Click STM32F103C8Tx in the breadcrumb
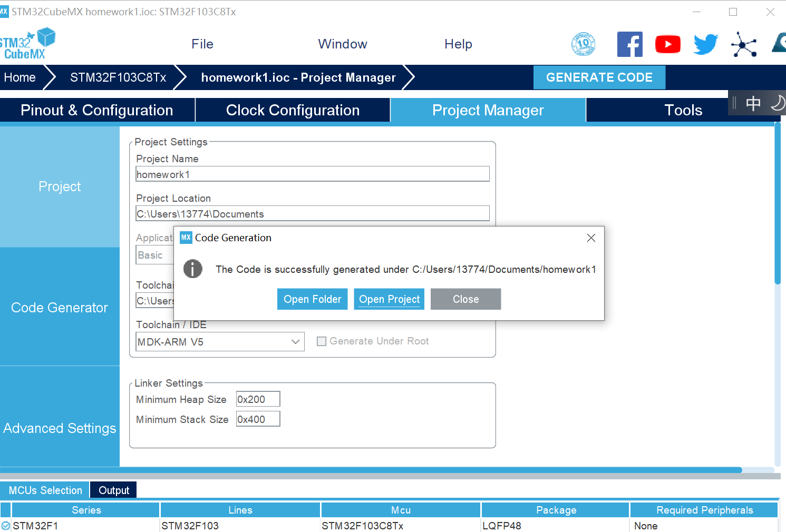The height and width of the screenshot is (532, 786). (x=118, y=77)
